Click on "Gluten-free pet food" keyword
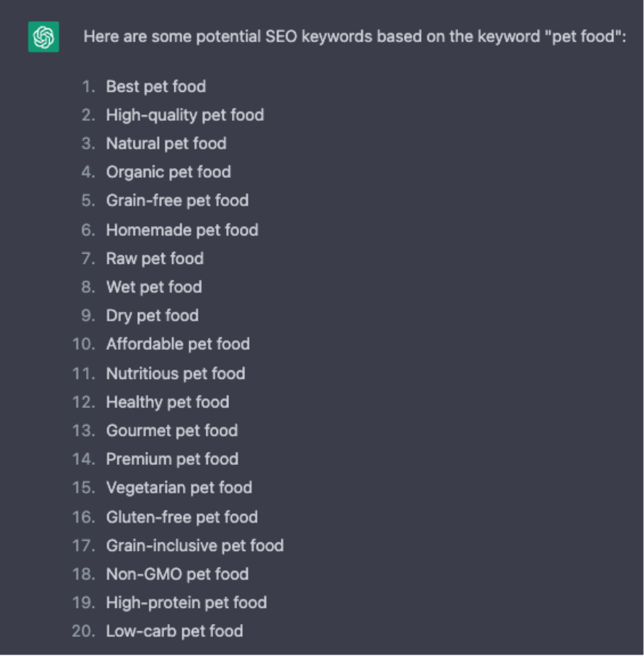 pos(182,518)
